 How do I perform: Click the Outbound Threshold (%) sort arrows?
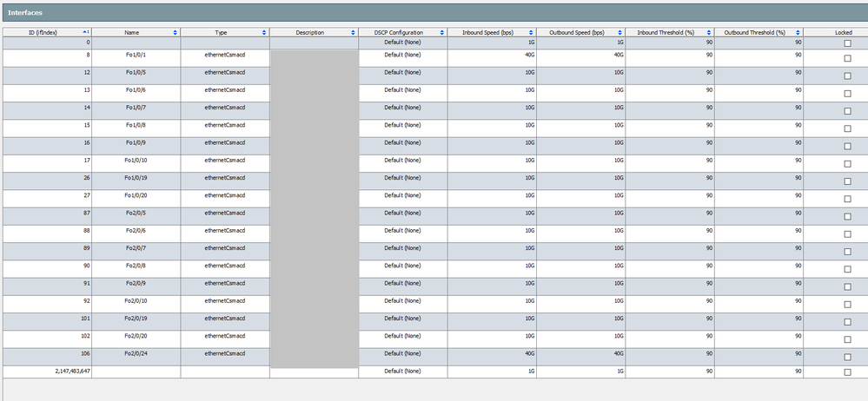click(798, 33)
